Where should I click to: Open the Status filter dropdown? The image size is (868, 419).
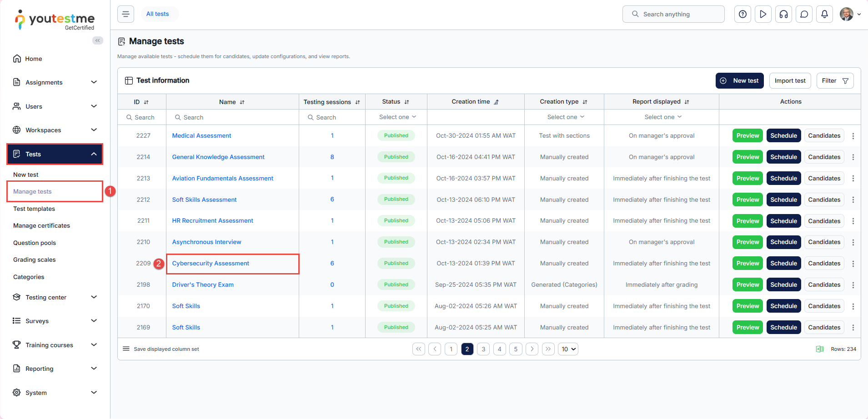pyautogui.click(x=397, y=117)
